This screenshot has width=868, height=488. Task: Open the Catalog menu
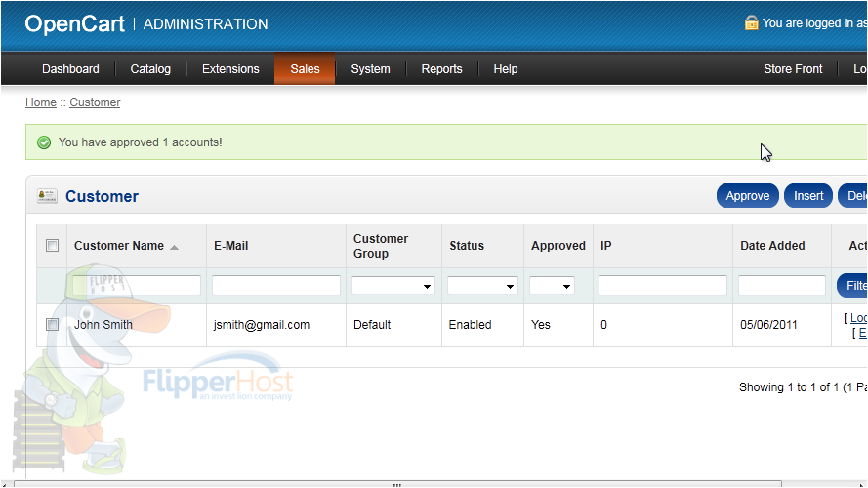tap(150, 69)
